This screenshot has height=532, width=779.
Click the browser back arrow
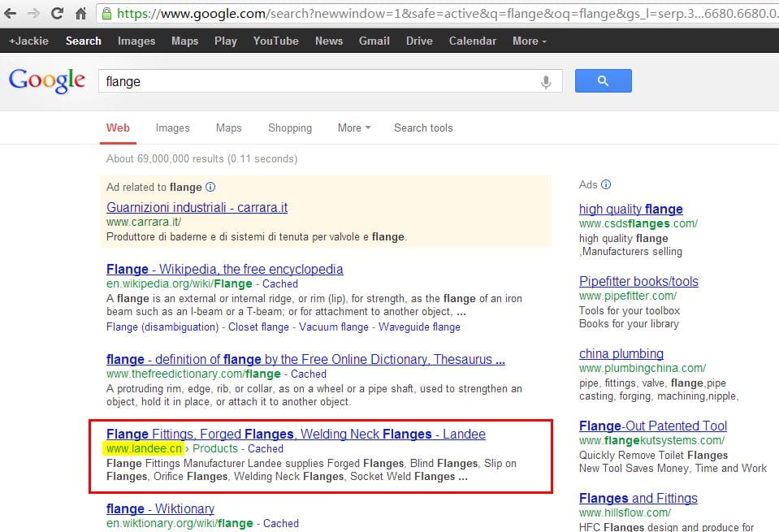point(11,14)
